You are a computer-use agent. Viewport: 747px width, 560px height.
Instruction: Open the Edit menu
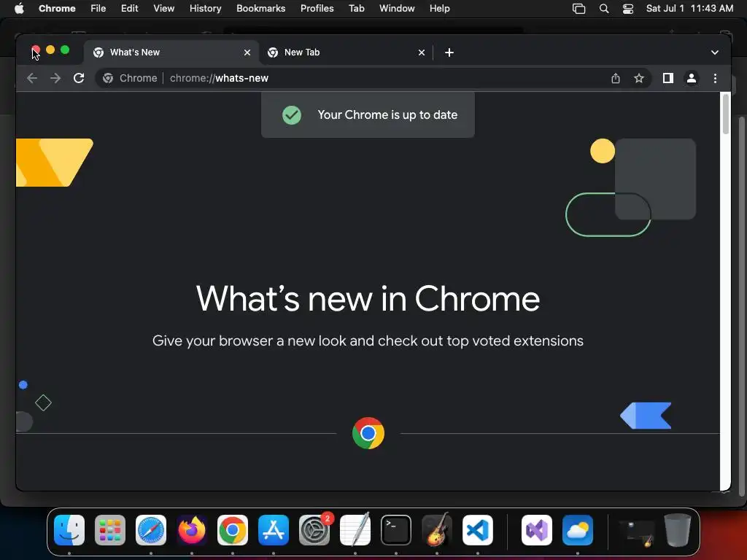coord(130,9)
